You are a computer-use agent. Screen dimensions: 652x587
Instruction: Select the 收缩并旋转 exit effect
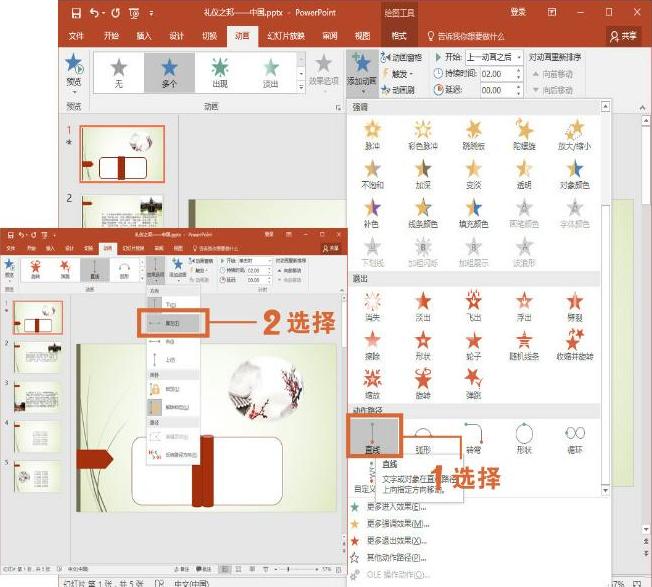point(574,345)
